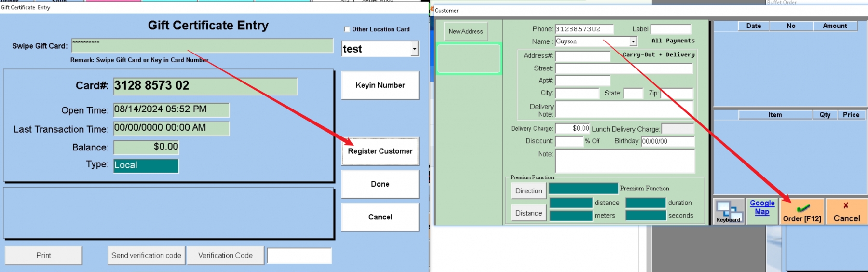Click the Distance button
This screenshot has width=868, height=272.
(x=529, y=213)
